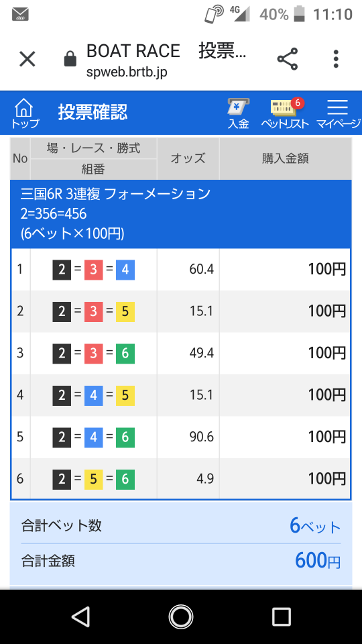Tap the Android back navigation button
Viewport: 362px width, 644px height.
80,616
